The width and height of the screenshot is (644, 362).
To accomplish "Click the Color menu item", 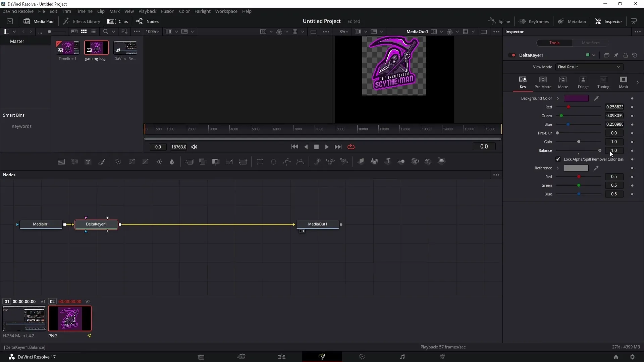I will 184,11.
